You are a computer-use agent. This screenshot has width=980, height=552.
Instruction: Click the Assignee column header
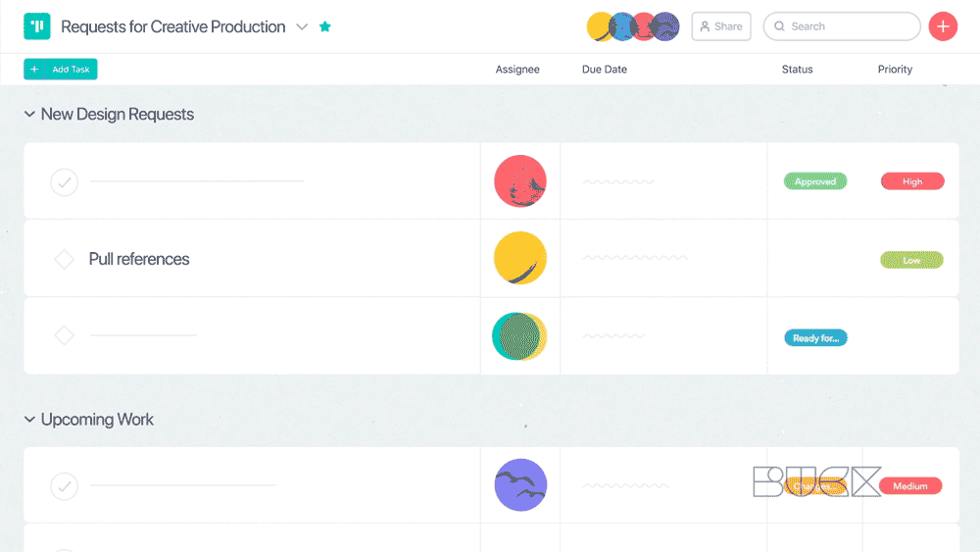click(517, 70)
